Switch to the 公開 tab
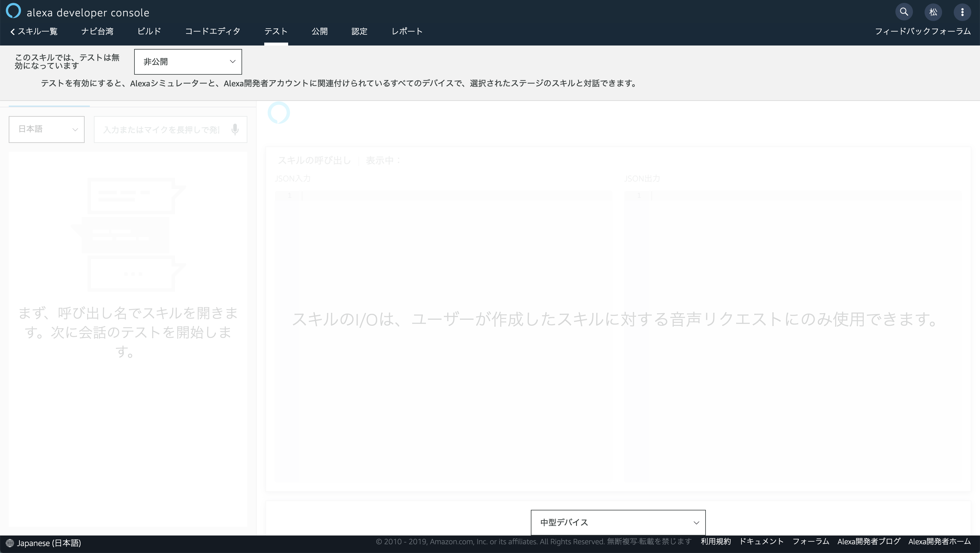The image size is (980, 553). (x=320, y=31)
